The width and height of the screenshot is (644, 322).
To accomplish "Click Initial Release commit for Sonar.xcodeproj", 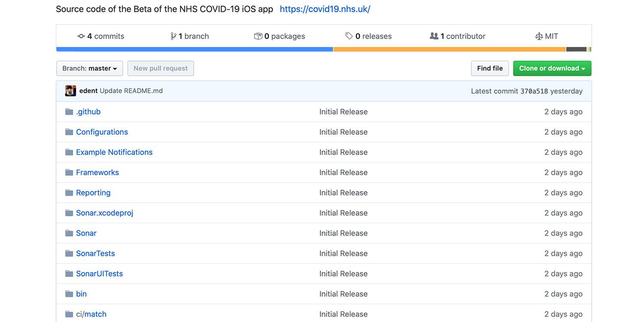I will tap(343, 213).
